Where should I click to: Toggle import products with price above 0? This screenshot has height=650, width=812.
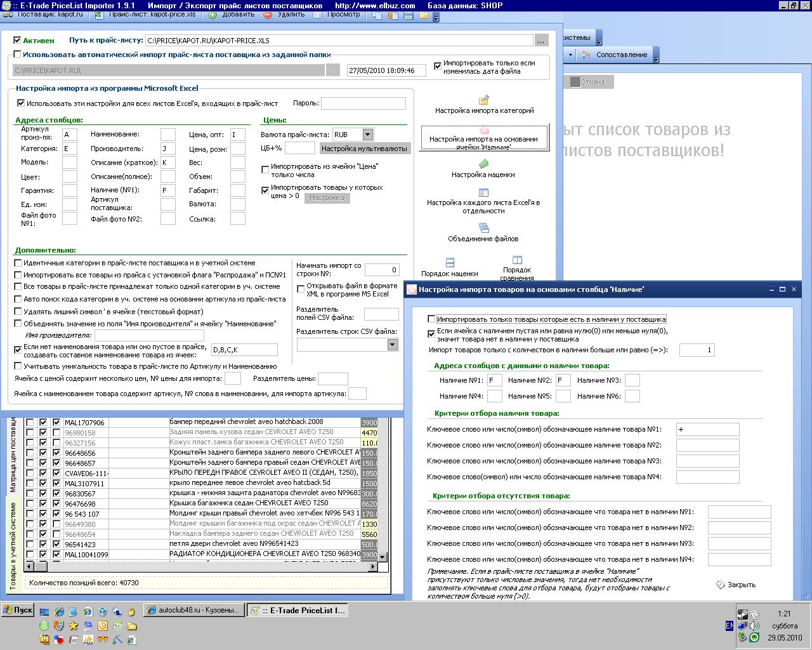265,190
